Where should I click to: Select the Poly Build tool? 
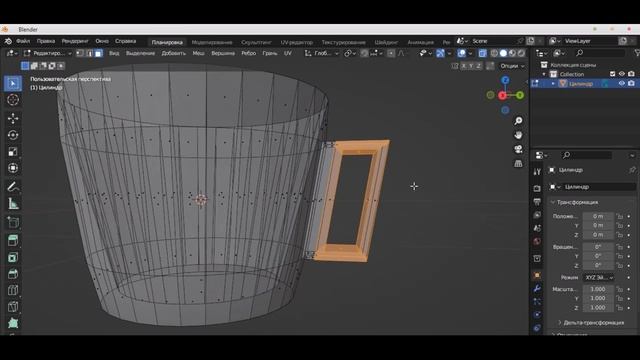pyautogui.click(x=13, y=323)
